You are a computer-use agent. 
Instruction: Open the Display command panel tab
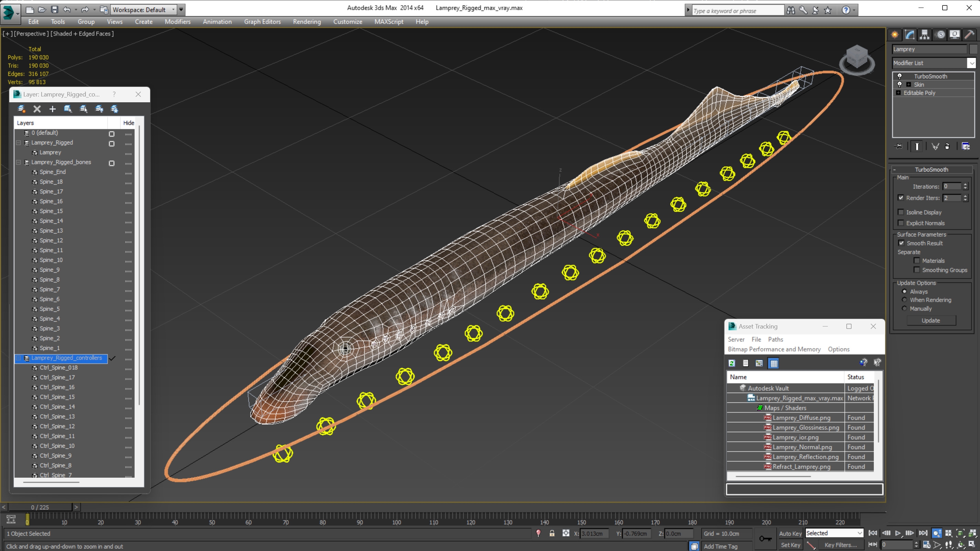click(x=955, y=35)
